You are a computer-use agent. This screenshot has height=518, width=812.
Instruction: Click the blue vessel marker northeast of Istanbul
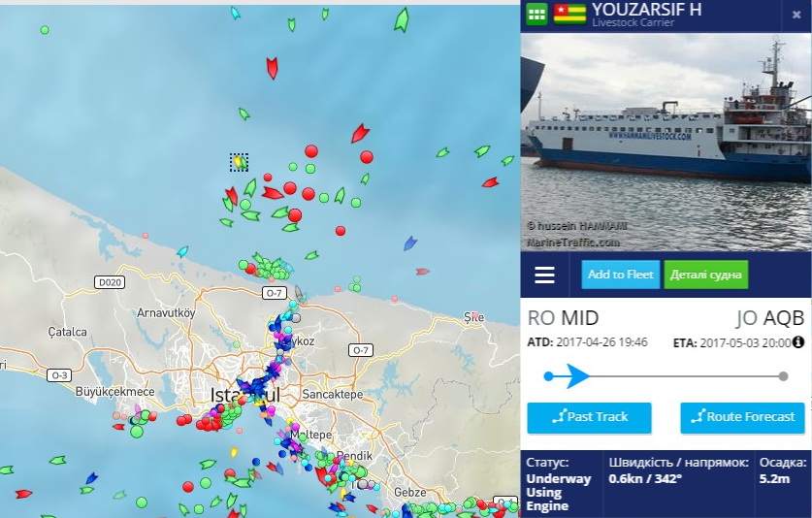tap(410, 243)
